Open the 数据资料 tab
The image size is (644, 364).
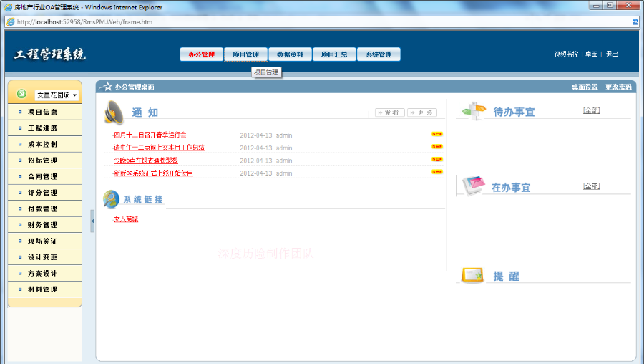[290, 54]
